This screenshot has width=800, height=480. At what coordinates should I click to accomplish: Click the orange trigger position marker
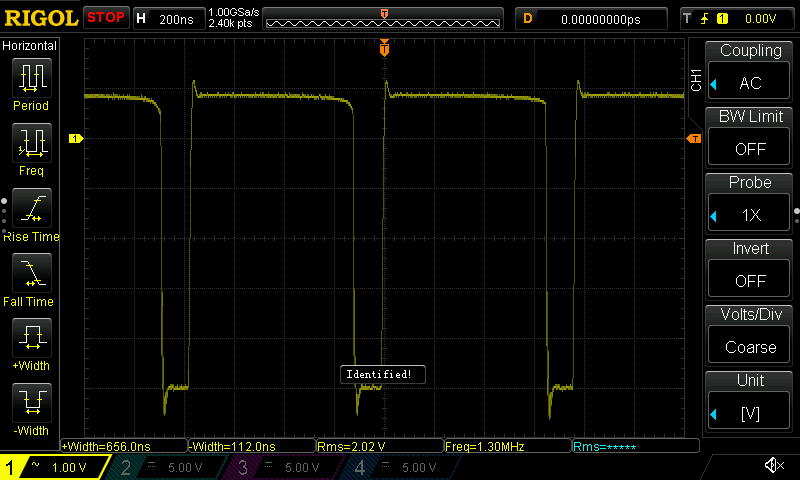pyautogui.click(x=384, y=48)
